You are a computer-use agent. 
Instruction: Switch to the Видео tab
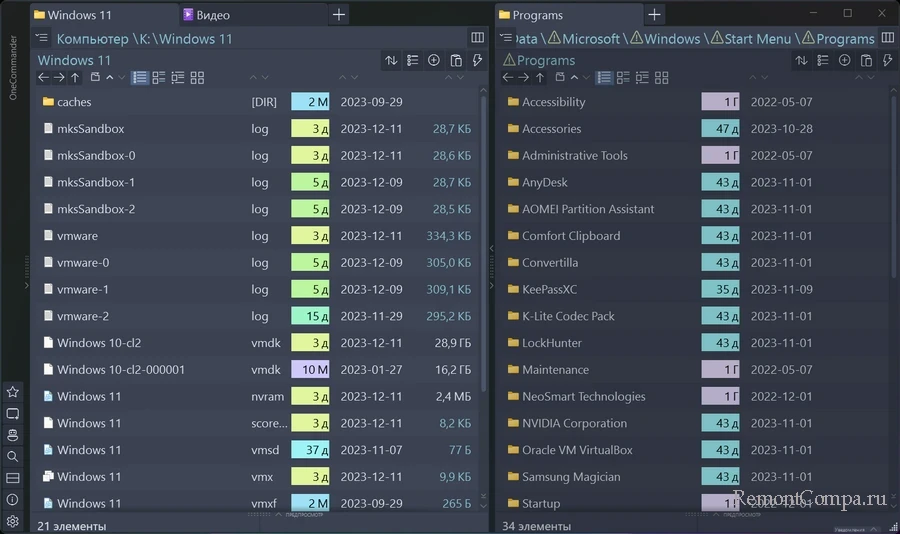coord(213,15)
